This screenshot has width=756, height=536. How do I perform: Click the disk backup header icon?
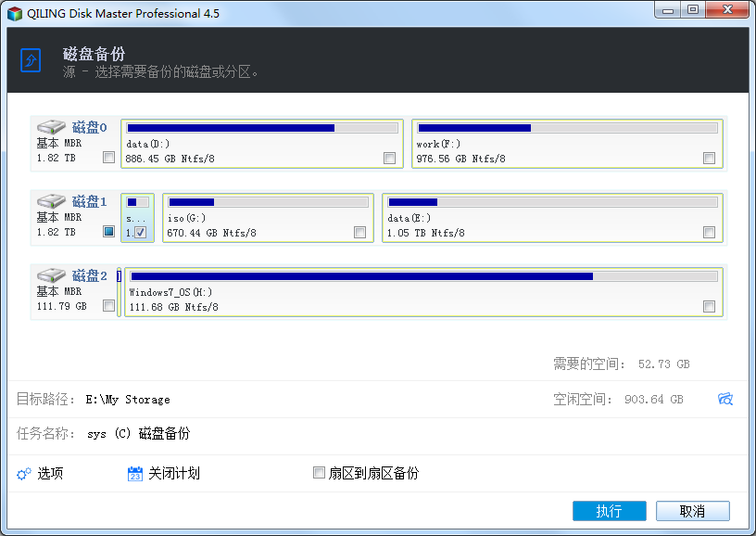click(x=31, y=60)
